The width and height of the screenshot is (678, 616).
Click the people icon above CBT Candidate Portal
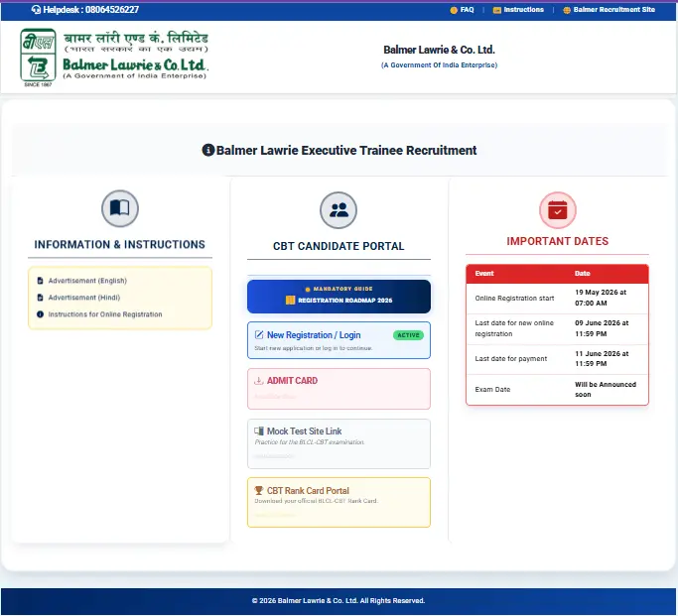pos(339,210)
